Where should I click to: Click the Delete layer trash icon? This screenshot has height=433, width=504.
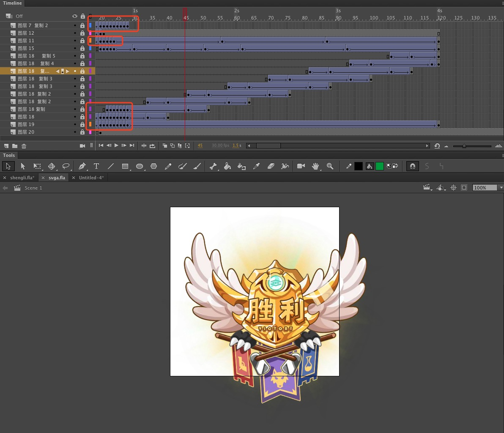[x=24, y=146]
